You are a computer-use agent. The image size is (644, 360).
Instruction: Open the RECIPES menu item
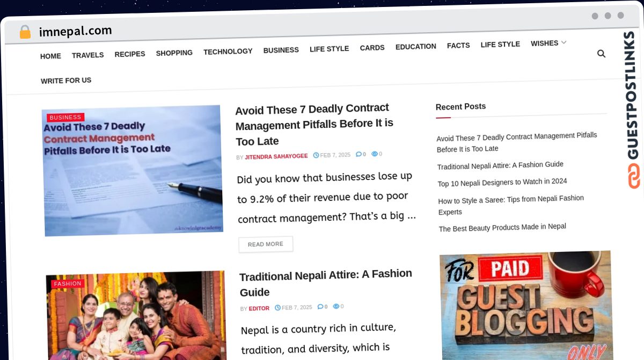click(130, 54)
